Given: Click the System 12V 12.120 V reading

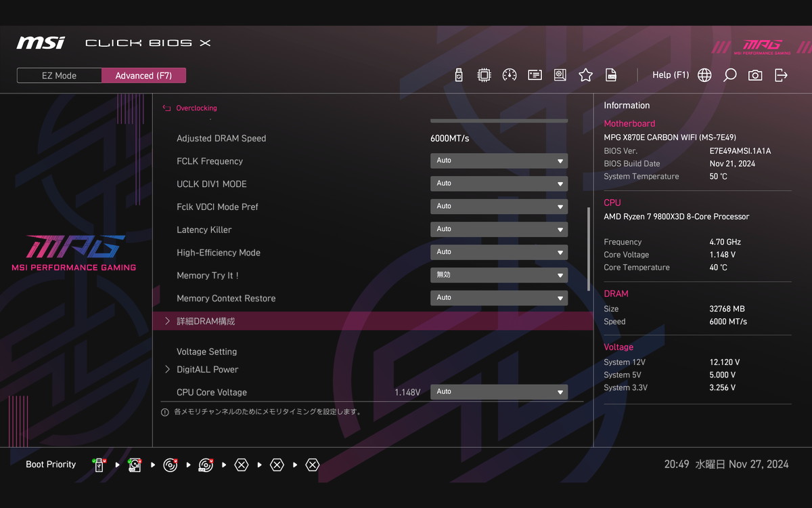Looking at the screenshot, I should pos(725,362).
